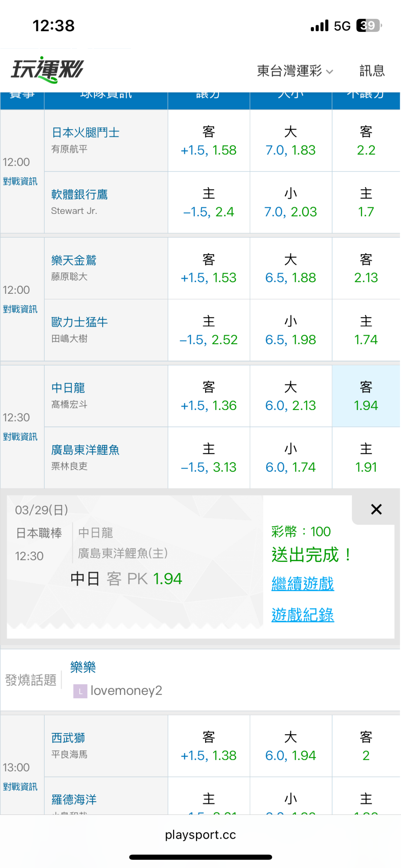The height and width of the screenshot is (868, 401).
Task: Open 對戰資訊 for the 13:00 game
Action: (20, 787)
